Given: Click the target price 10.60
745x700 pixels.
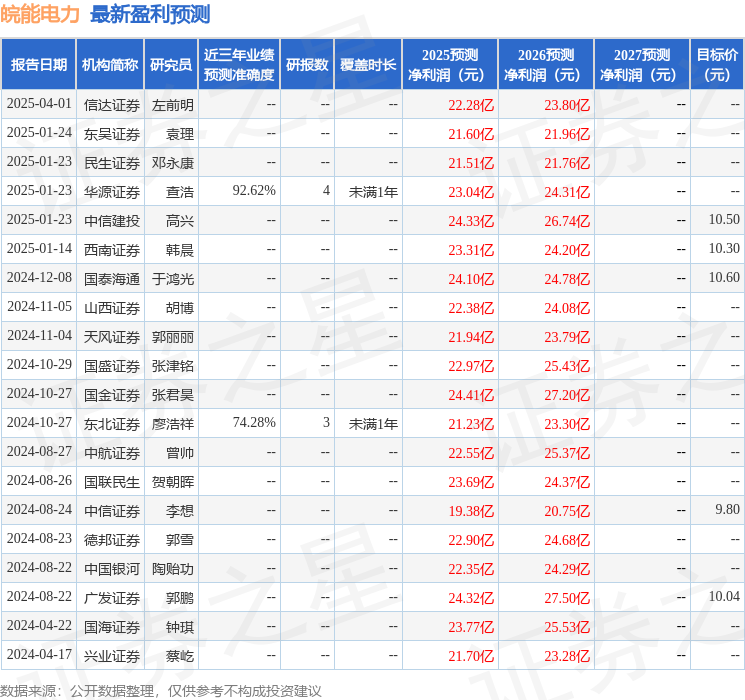Looking at the screenshot, I should (724, 278).
